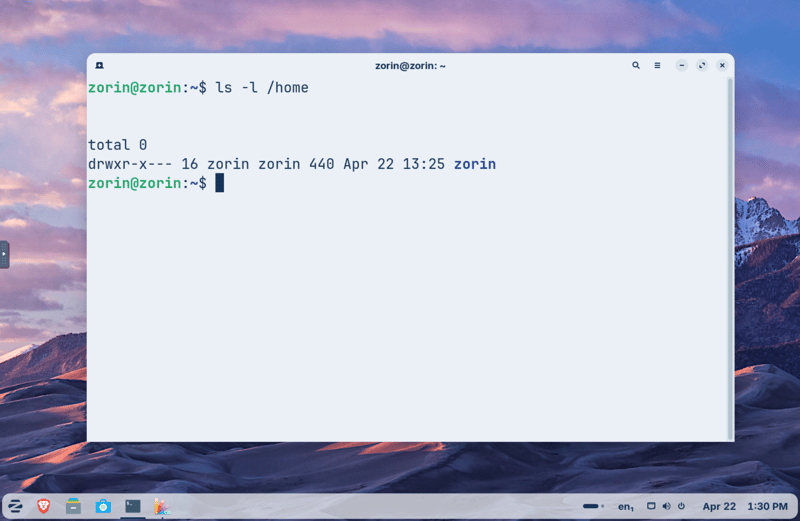800x521 pixels.
Task: Open a new tab in the terminal
Action: coord(100,65)
